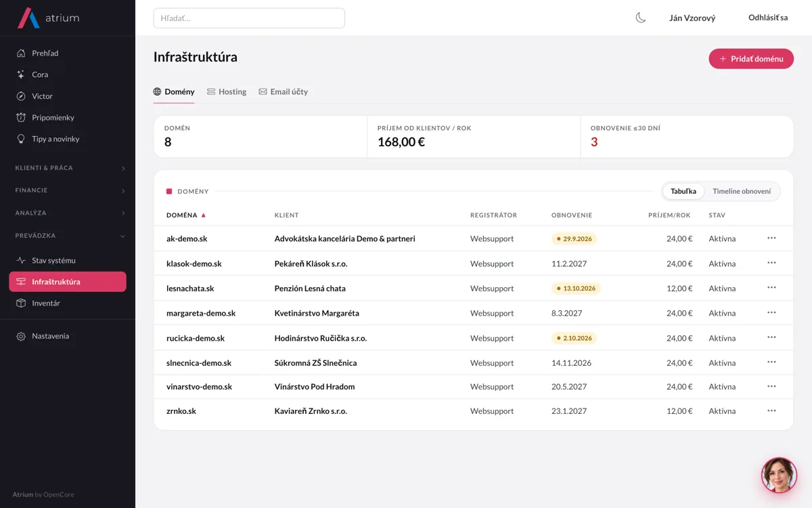
Task: Select the Hosting tab
Action: coord(227,91)
